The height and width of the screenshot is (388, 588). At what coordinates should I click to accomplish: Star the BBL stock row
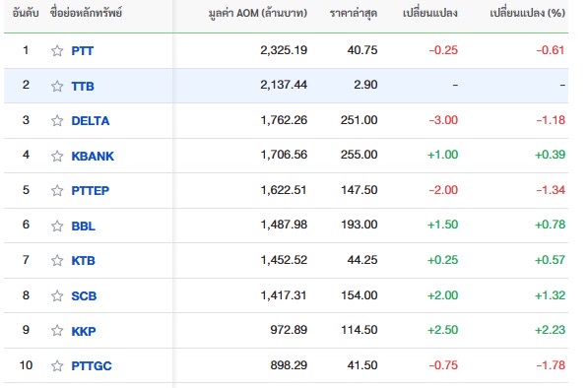click(x=57, y=226)
